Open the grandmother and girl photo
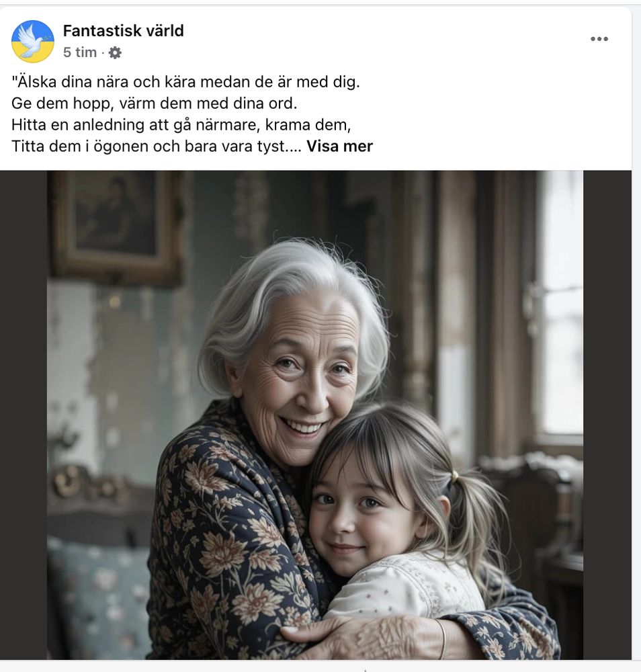Viewport: 641px width, 672px height. click(315, 415)
